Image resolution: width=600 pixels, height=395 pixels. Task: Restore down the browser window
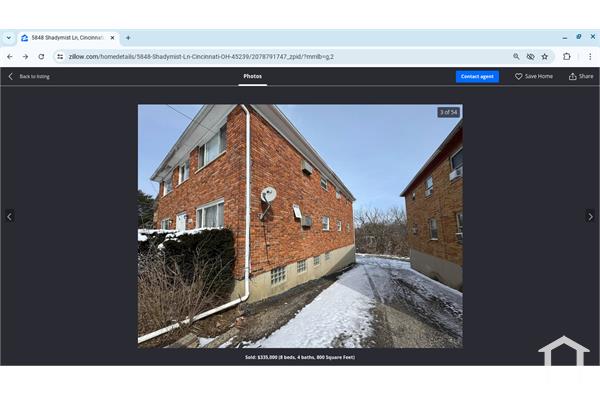[579, 37]
